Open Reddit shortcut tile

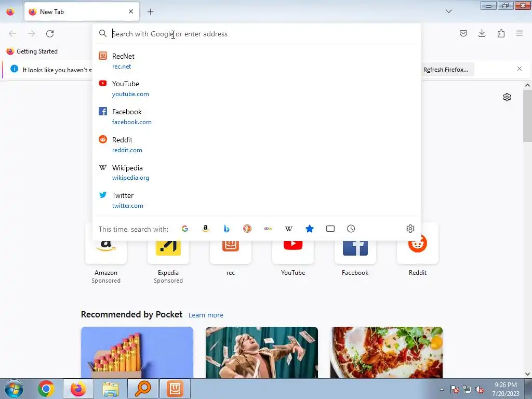tap(418, 251)
